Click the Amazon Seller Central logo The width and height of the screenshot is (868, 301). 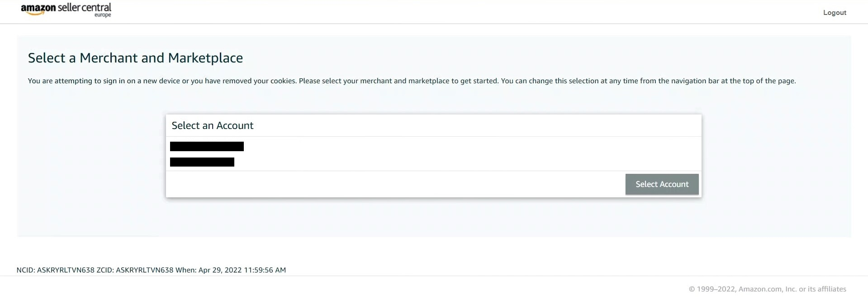[66, 10]
